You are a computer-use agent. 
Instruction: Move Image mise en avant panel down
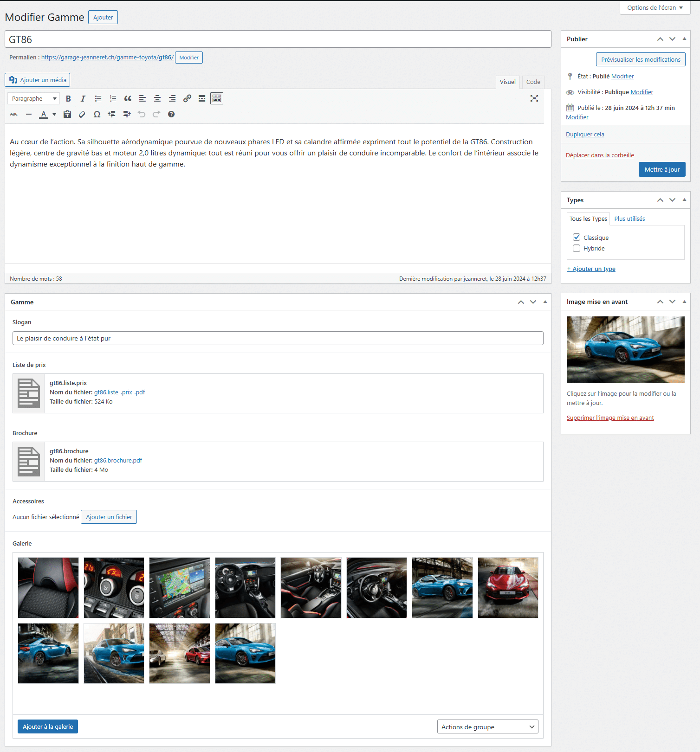(672, 302)
